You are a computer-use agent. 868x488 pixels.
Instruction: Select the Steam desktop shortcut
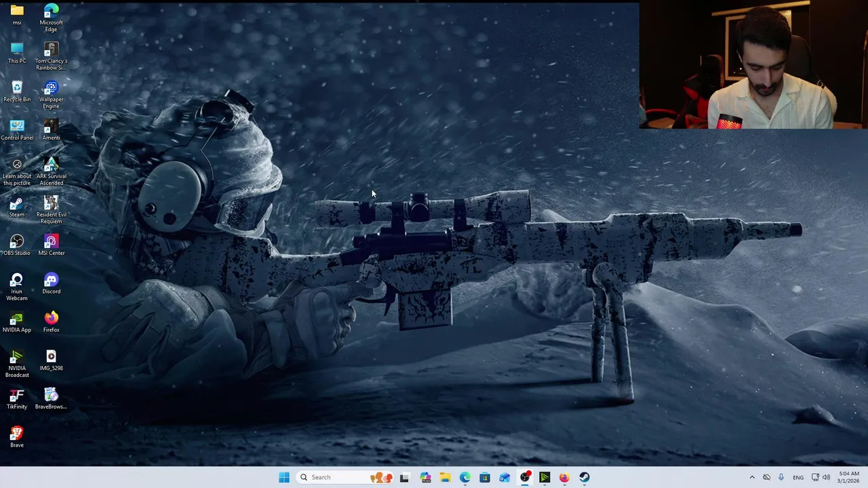coord(17,207)
